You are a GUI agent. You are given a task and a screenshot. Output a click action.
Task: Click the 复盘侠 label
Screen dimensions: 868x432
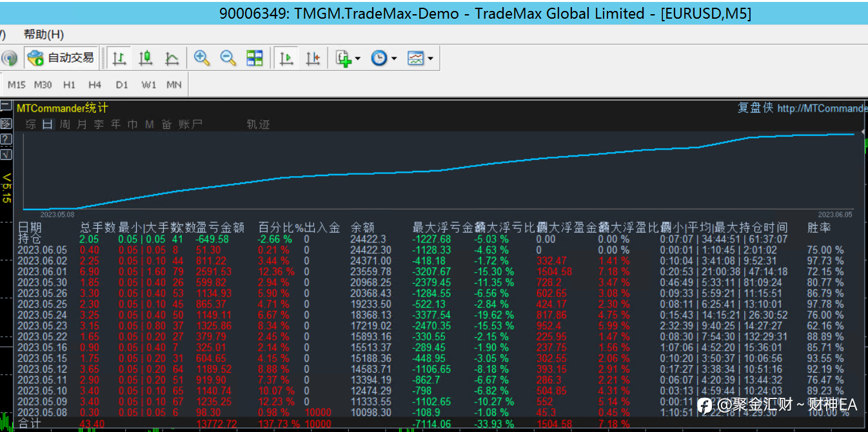(755, 108)
